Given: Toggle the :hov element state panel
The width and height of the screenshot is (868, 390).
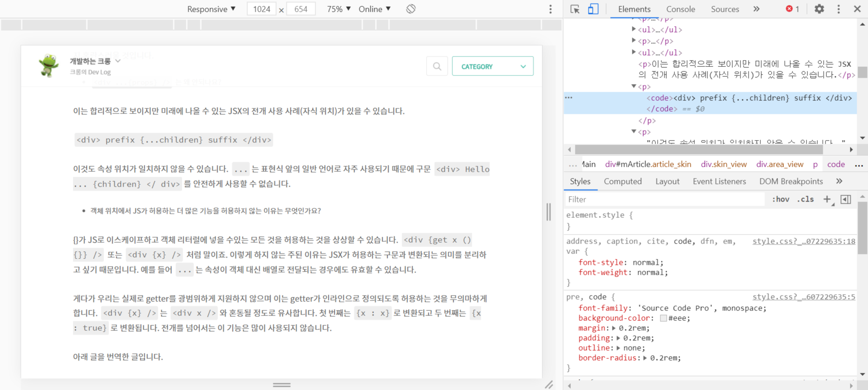Looking at the screenshot, I should click(x=781, y=199).
